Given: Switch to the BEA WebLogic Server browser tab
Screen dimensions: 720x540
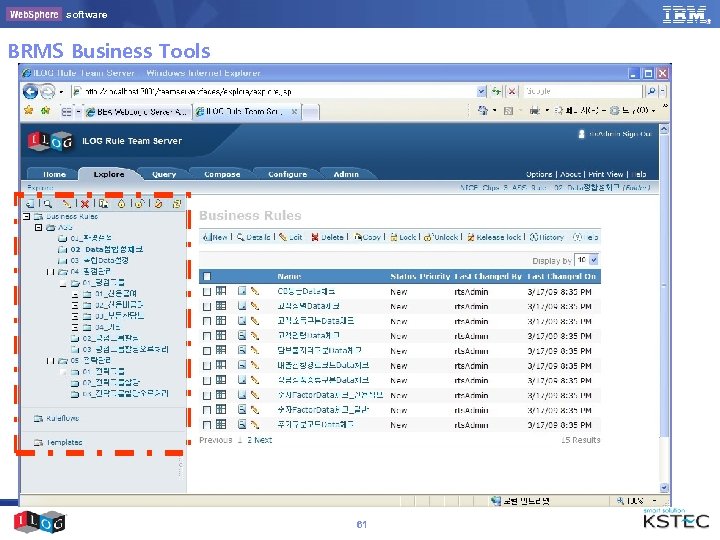Looking at the screenshot, I should pos(136,112).
